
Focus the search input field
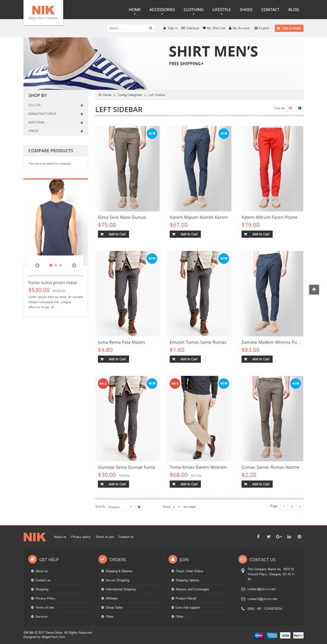(x=127, y=29)
